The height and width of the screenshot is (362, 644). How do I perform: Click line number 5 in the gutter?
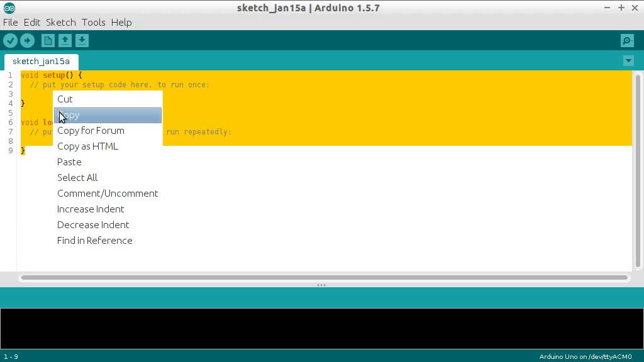click(10, 113)
